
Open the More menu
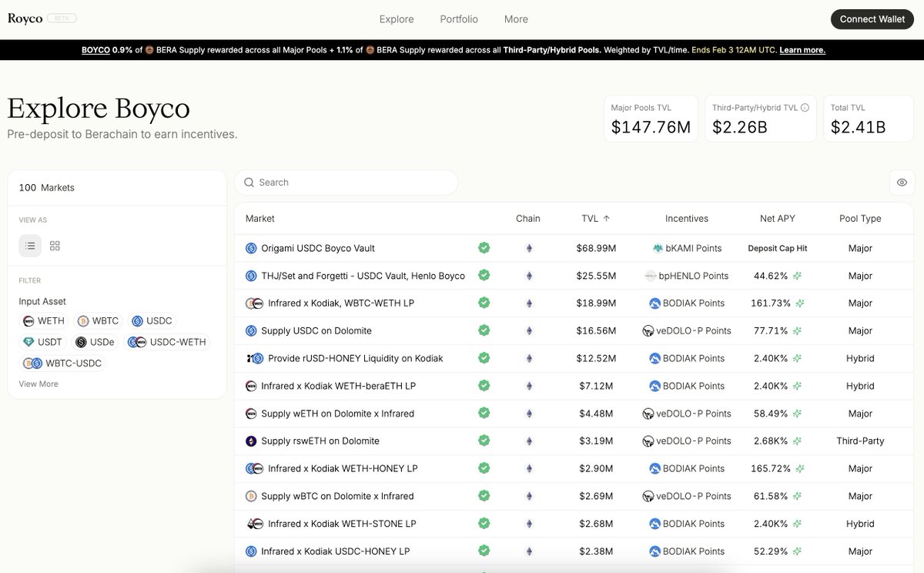[x=516, y=19]
